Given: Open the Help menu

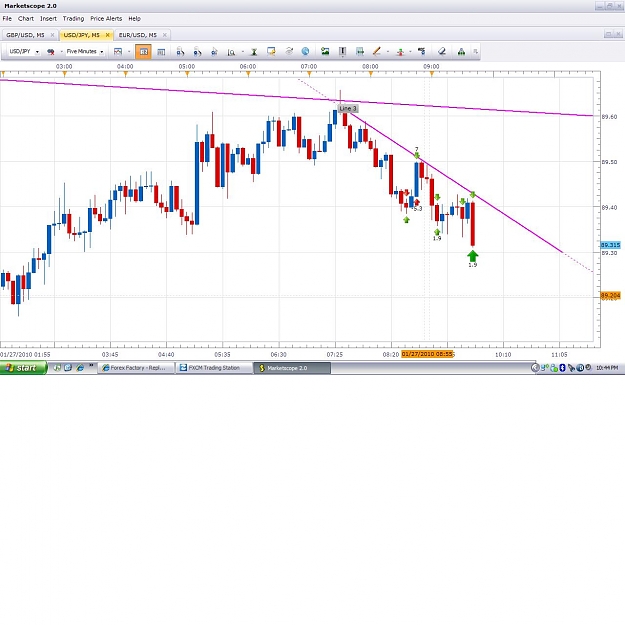Looking at the screenshot, I should 134,18.
